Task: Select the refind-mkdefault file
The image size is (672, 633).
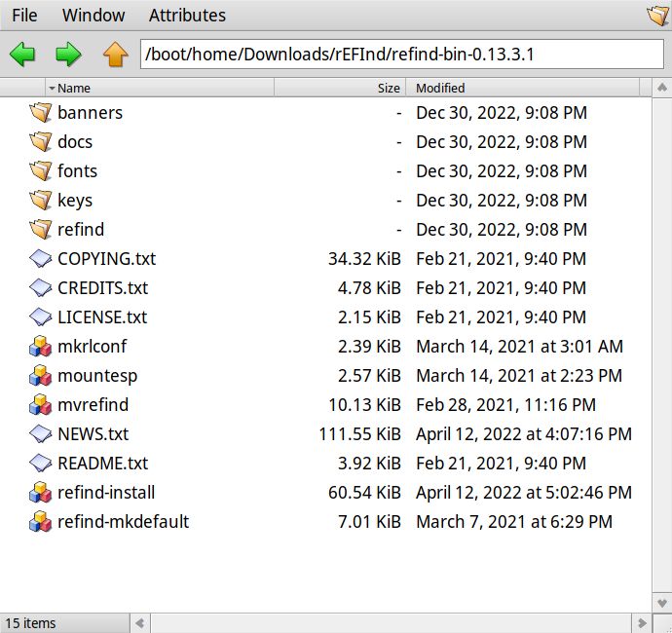Action: coord(123,521)
